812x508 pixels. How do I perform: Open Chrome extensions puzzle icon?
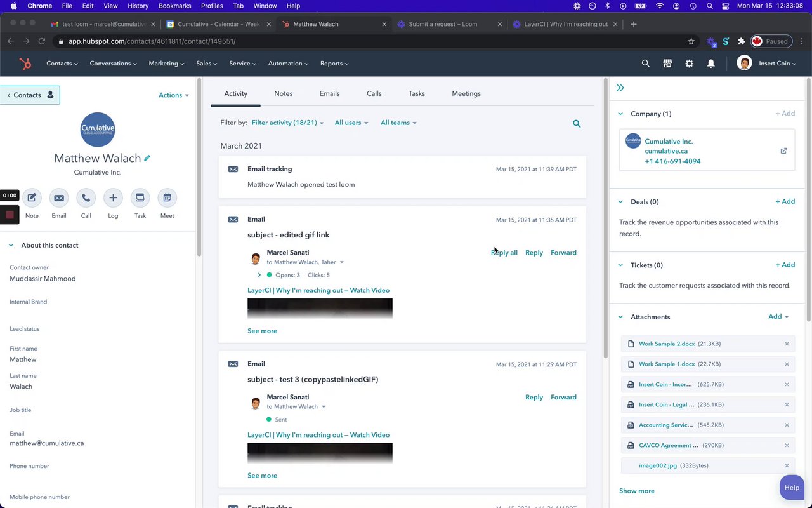click(x=741, y=41)
